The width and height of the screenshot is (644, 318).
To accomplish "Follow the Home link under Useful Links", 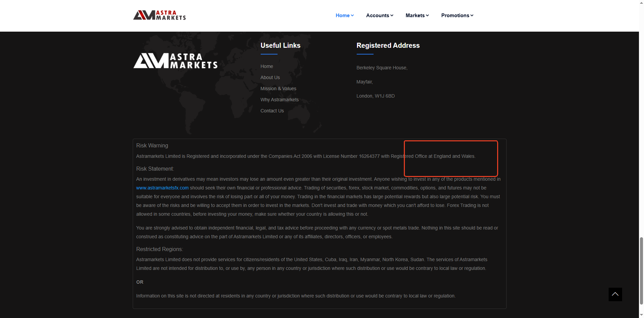I will coord(267,66).
